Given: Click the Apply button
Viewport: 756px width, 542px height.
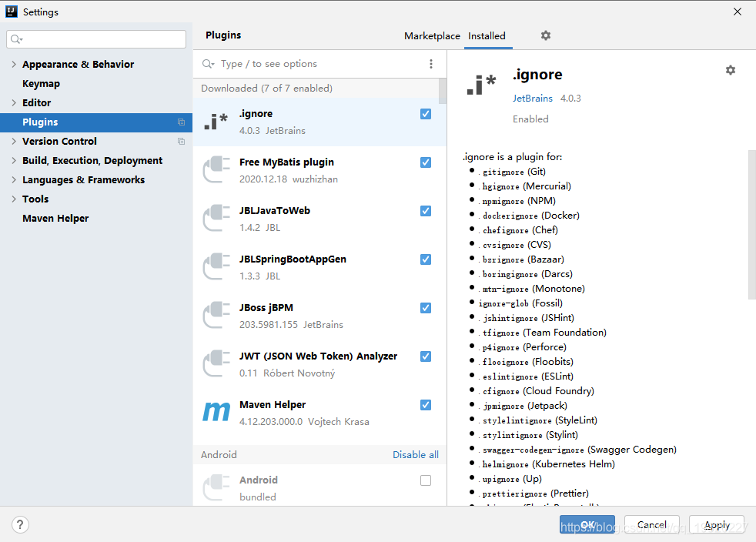Looking at the screenshot, I should (717, 524).
